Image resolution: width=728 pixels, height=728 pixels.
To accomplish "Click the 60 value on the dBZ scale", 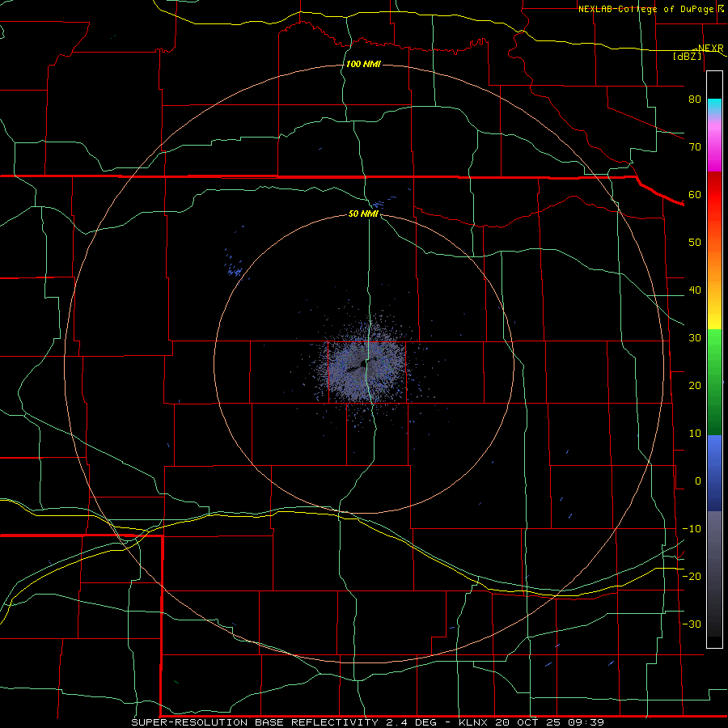I will click(x=695, y=195).
